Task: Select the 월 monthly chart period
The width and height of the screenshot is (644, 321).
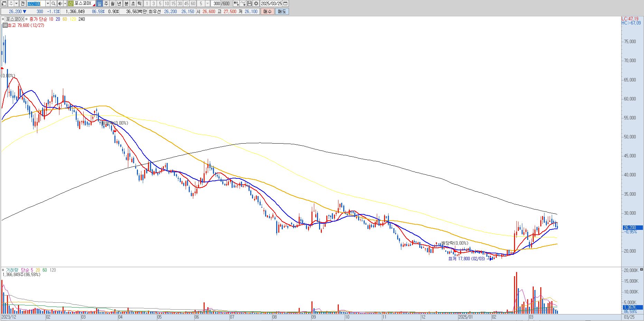Action: click(112, 3)
